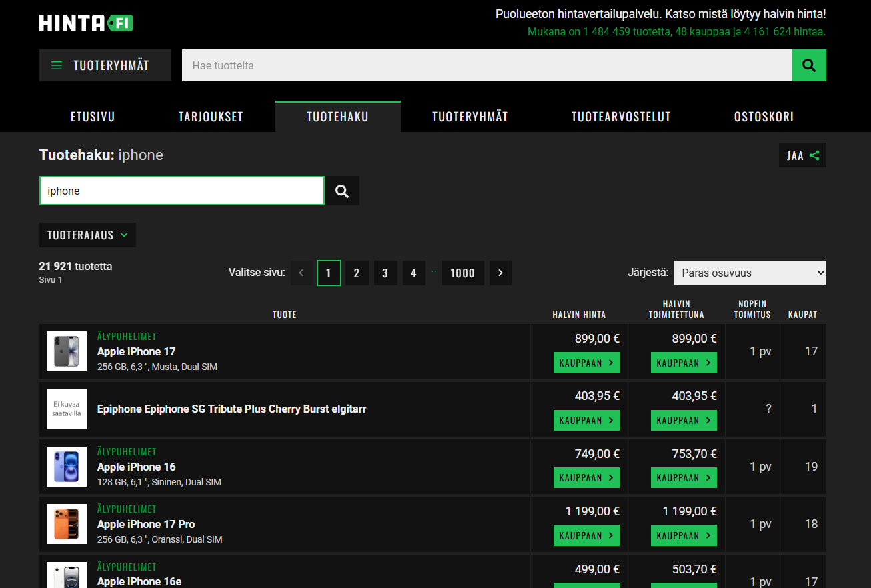Open the Apple iPhone 16 product link
871x588 pixels.
[137, 467]
